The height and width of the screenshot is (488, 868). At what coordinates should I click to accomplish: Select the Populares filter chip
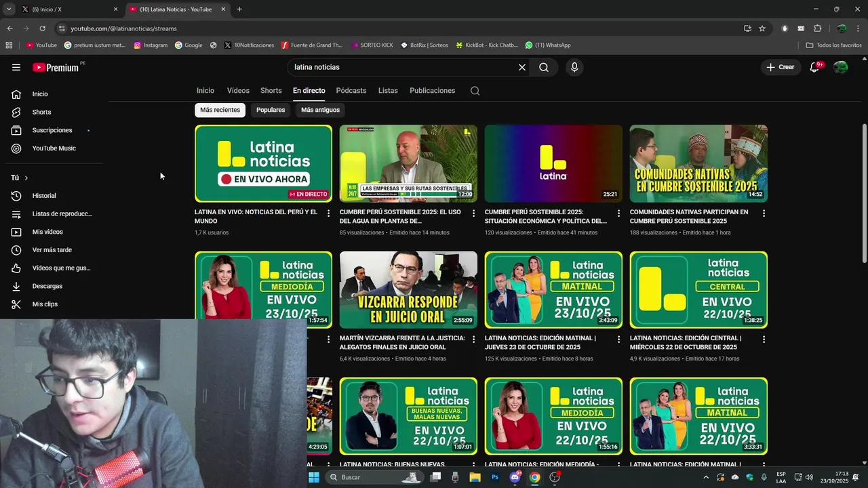point(271,110)
